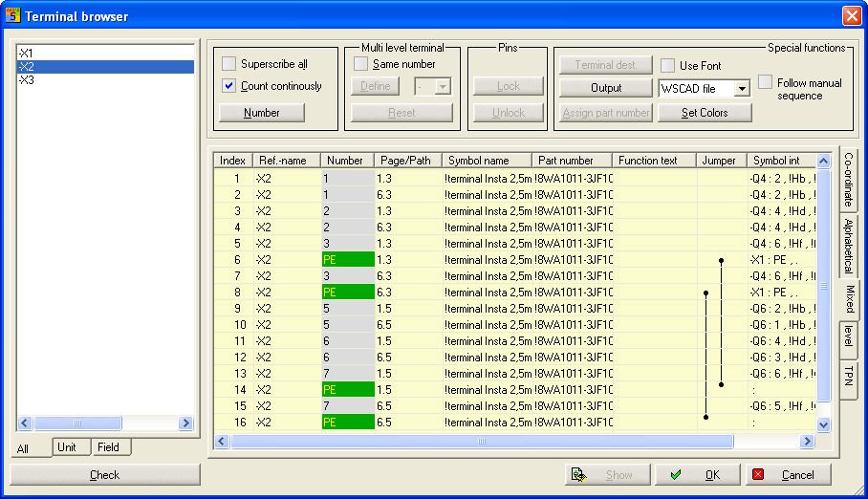
Task: Click jumper bottom node in row 16
Action: [705, 417]
